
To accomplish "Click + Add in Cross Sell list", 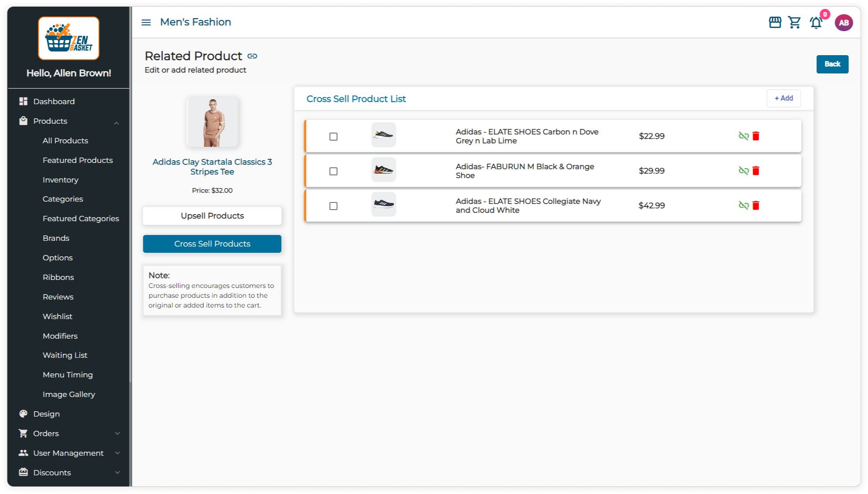I will [783, 98].
